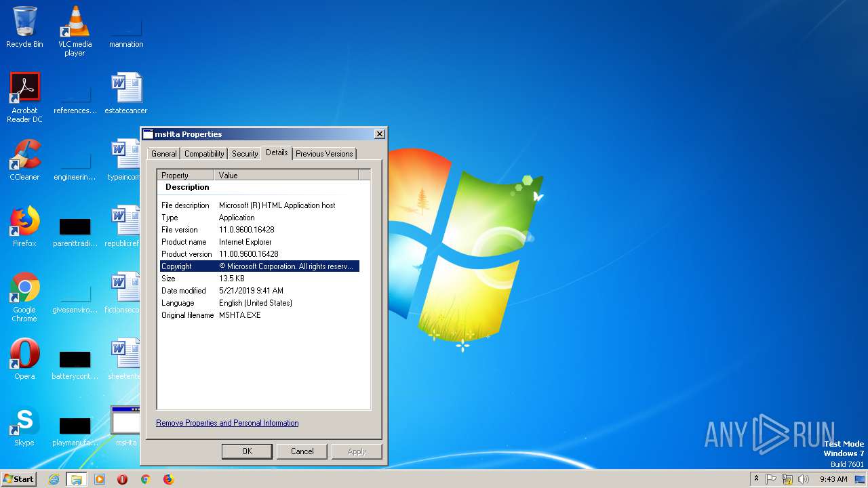Select the Size 13.5 KB row
868x488 pixels.
pyautogui.click(x=260, y=279)
